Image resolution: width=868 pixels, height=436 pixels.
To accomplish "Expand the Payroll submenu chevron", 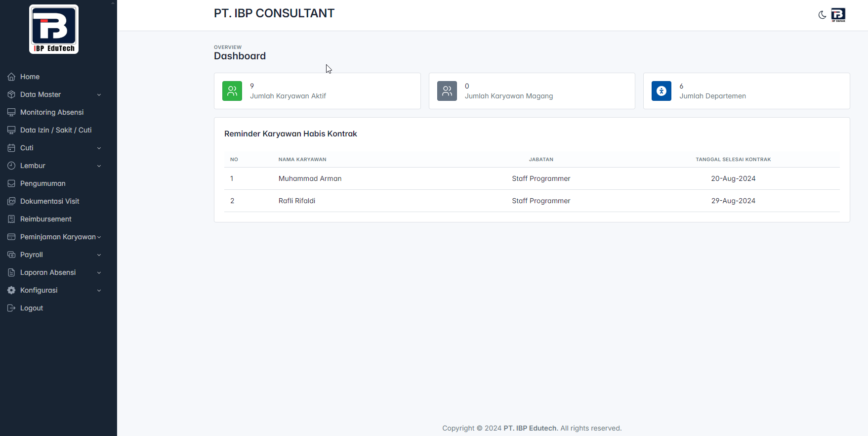I will [99, 255].
